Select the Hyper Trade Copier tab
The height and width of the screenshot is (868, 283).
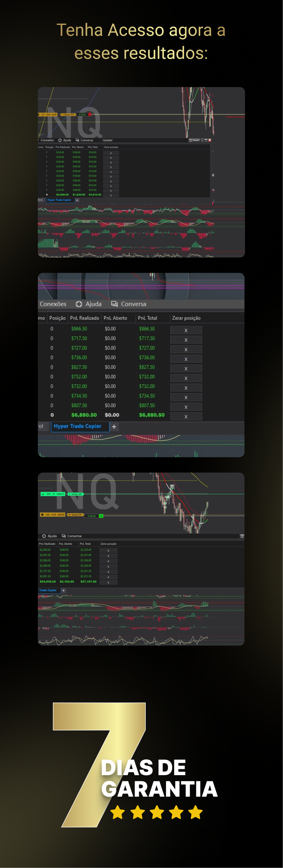pyautogui.click(x=78, y=426)
